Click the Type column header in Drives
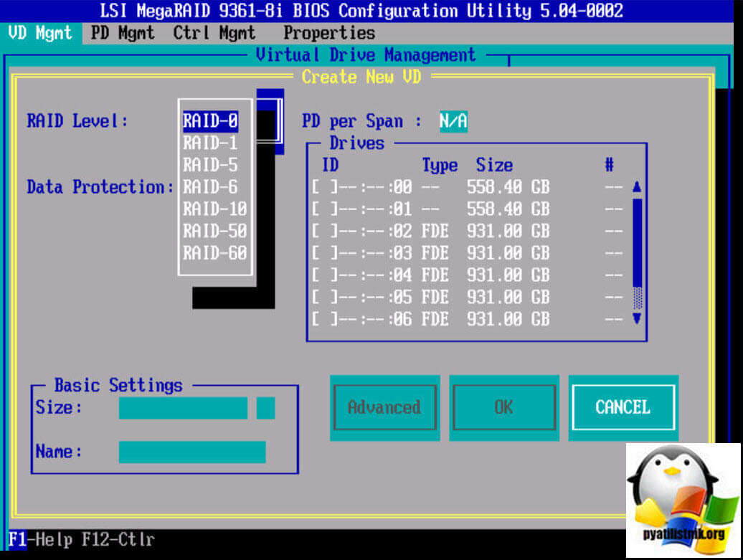 tap(440, 166)
